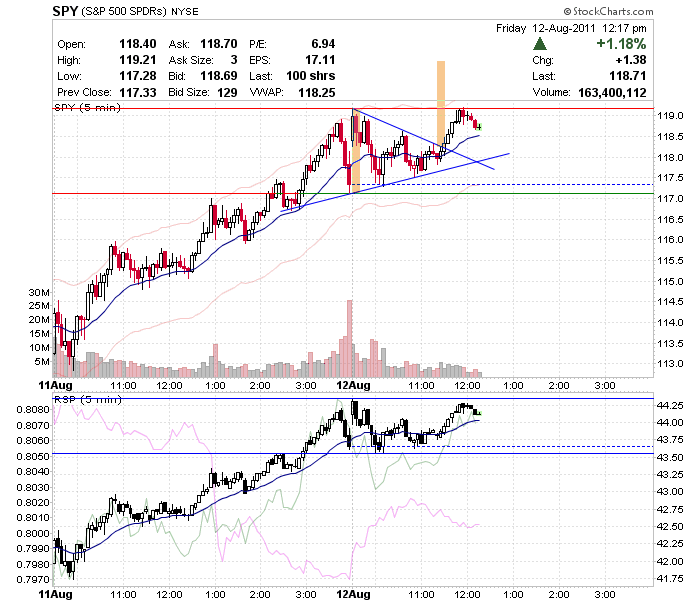Click the SPY ticker symbol title
700x603 pixels.
[65, 11]
